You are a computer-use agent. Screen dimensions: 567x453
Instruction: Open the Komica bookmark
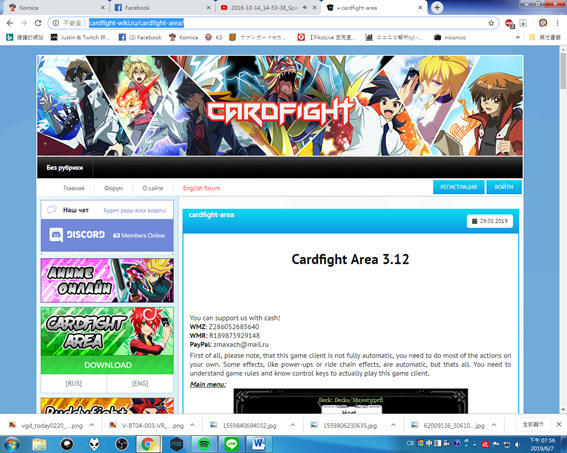(x=183, y=37)
